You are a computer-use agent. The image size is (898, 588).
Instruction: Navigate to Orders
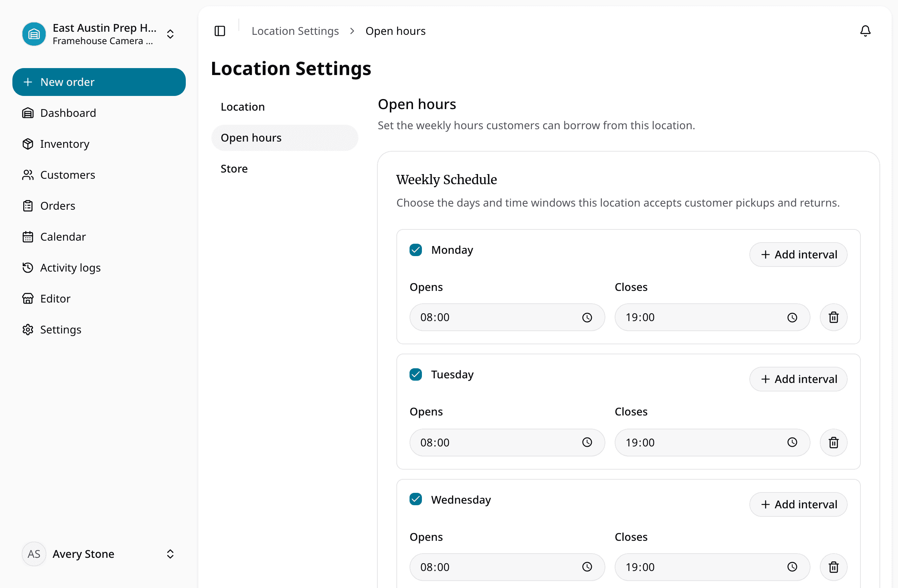point(99,206)
